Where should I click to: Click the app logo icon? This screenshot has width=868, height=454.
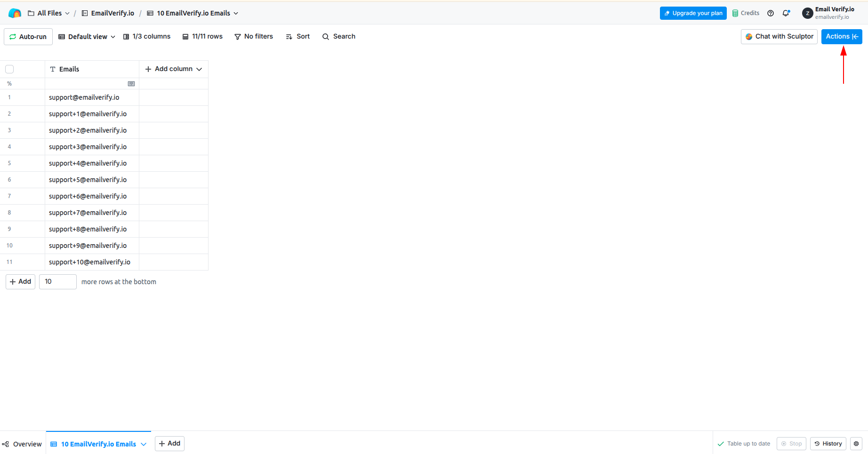tap(15, 13)
